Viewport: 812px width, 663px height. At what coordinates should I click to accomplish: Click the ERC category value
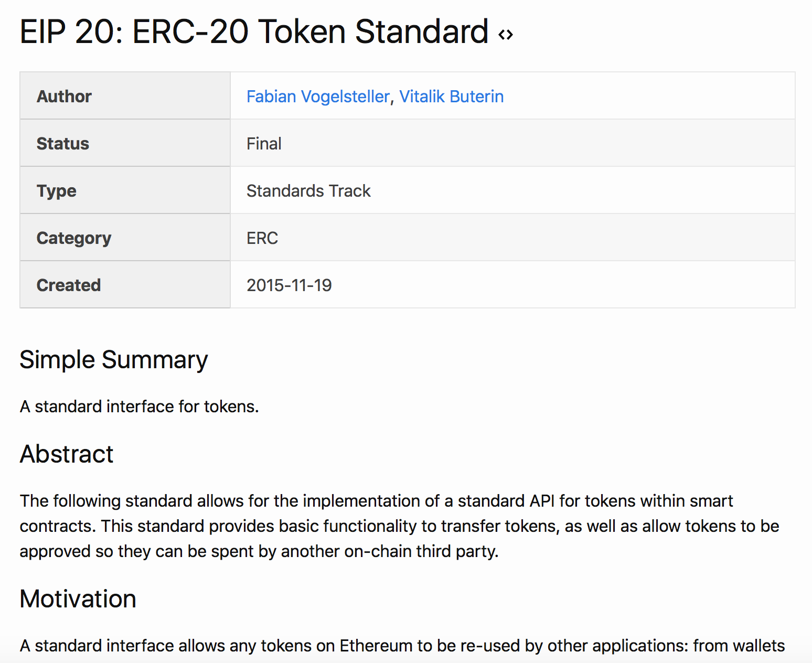pos(262,238)
